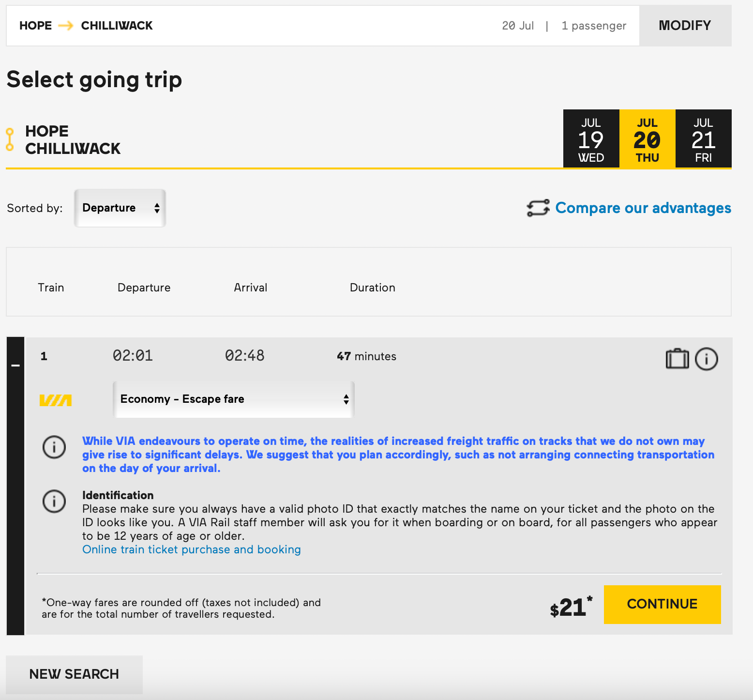Click info icon beside Identification notice
Screen dimensions: 753x700
(54, 501)
